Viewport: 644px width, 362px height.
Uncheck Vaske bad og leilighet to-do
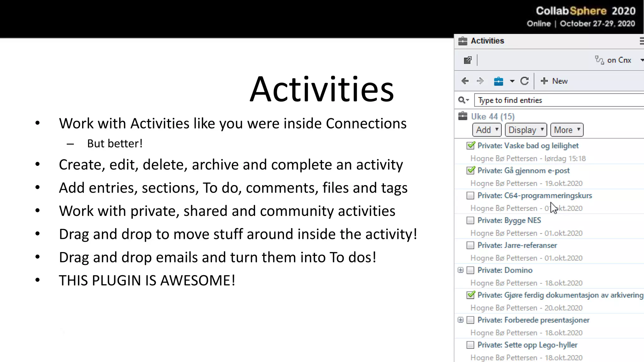(470, 145)
